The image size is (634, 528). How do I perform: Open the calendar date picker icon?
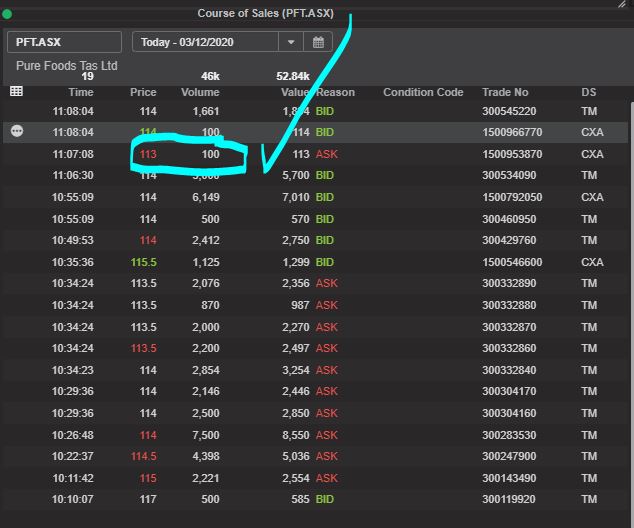click(x=318, y=42)
